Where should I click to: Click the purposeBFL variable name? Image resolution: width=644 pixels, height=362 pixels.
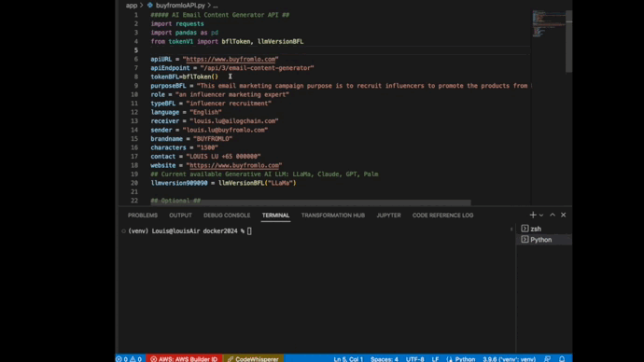[x=168, y=86]
